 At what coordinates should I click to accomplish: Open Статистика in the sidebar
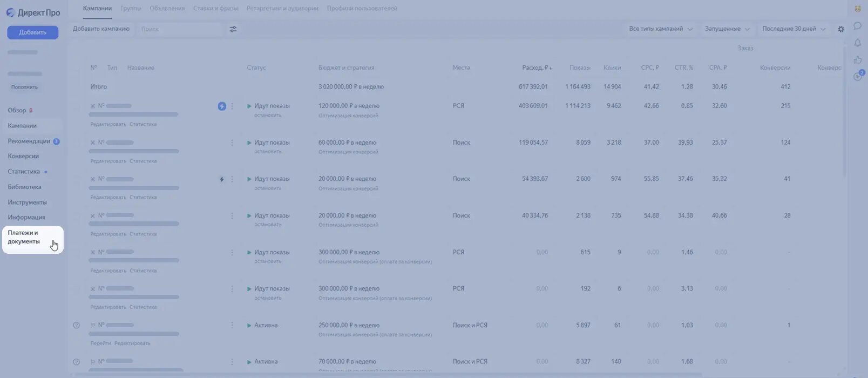pos(24,172)
